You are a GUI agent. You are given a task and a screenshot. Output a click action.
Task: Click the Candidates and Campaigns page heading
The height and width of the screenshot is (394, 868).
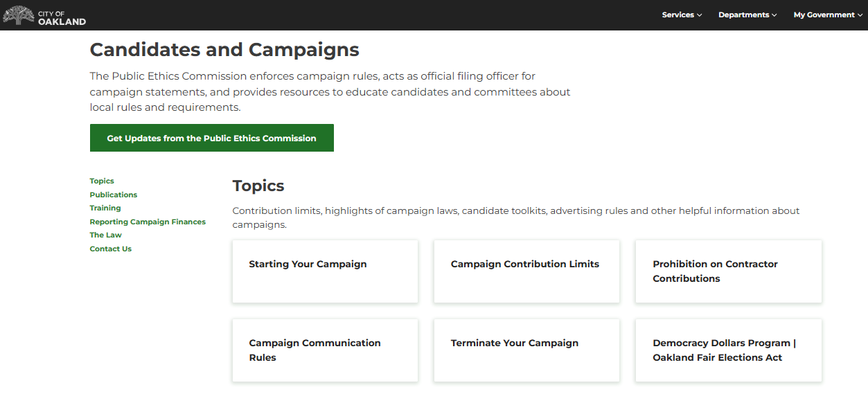224,50
